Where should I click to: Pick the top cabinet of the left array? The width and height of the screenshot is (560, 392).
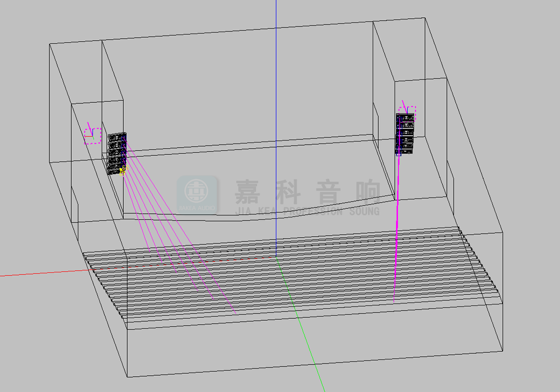(117, 137)
